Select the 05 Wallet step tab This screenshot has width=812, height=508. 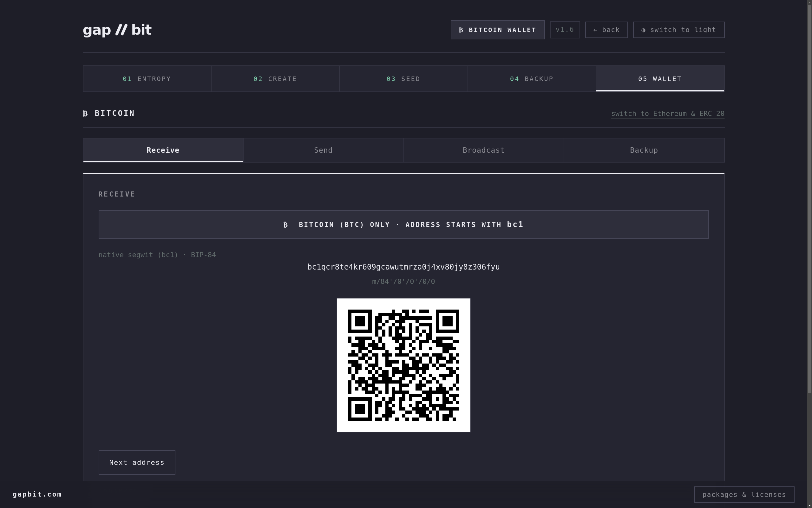click(x=660, y=79)
